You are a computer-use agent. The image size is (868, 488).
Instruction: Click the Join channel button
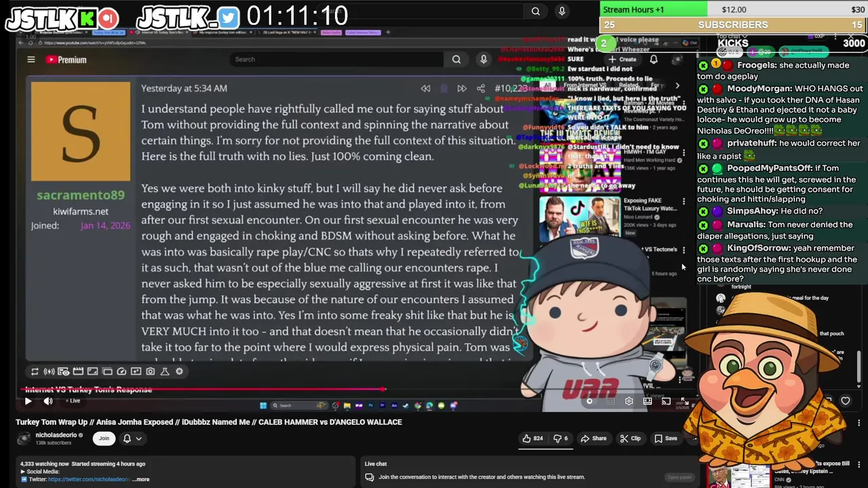pos(104,439)
